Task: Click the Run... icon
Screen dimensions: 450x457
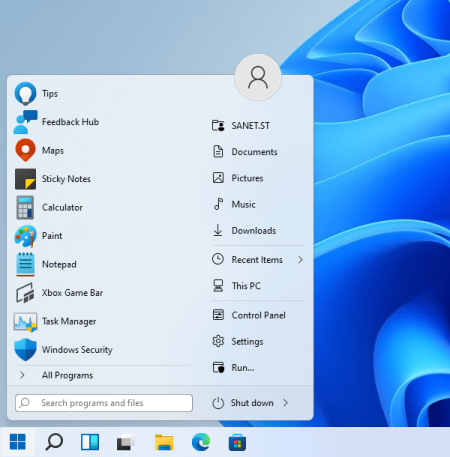Action: point(218,368)
